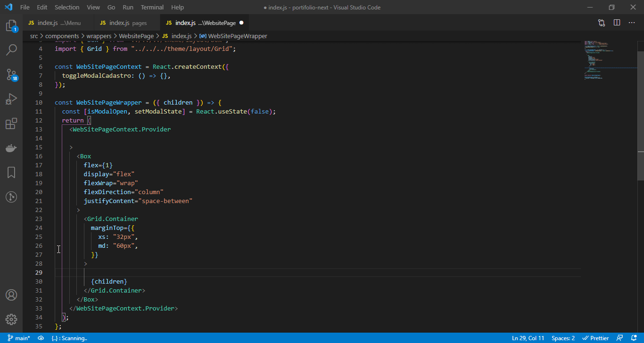Open the File menu

pos(25,8)
